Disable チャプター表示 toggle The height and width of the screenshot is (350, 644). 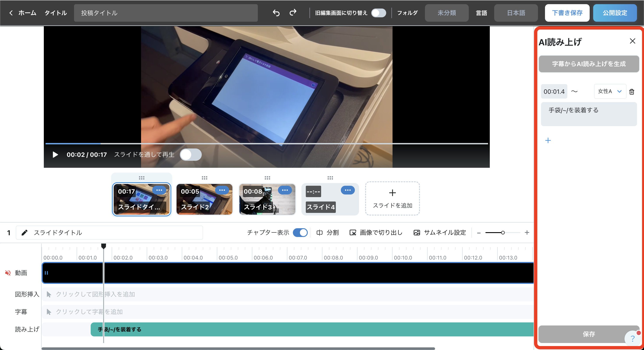(300, 233)
